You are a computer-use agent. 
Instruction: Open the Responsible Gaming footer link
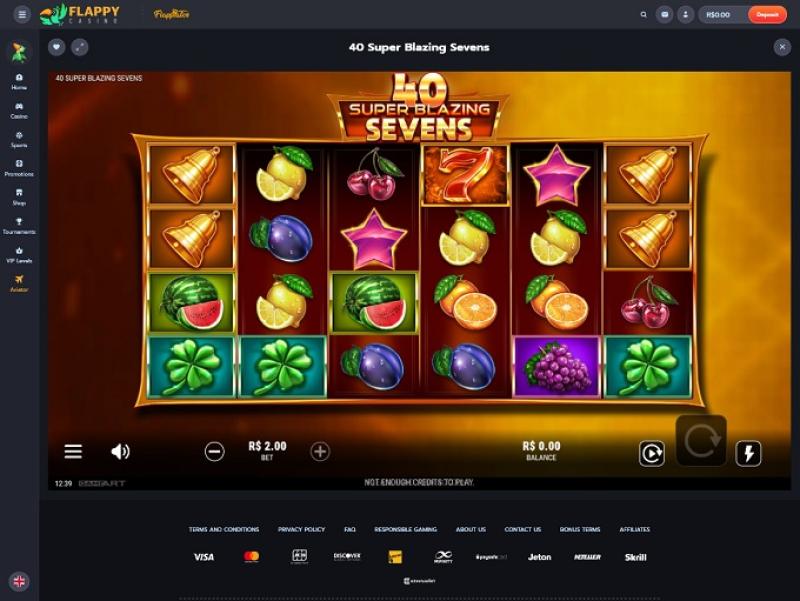[x=406, y=530]
